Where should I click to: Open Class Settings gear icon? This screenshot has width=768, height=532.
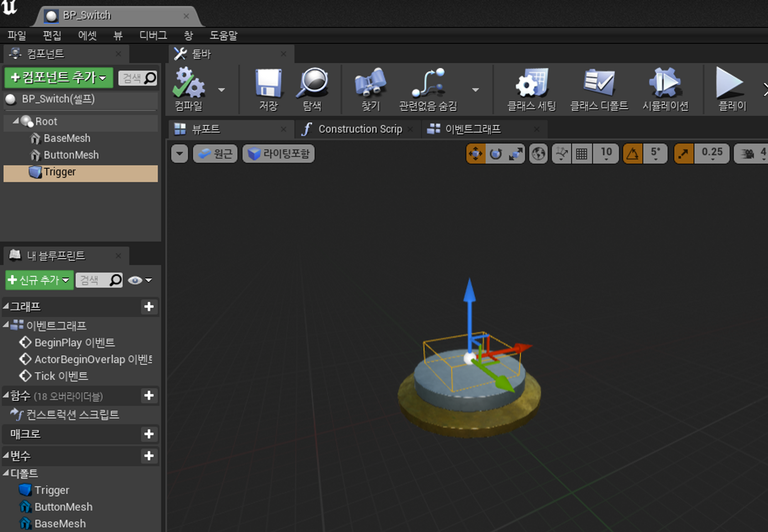tap(531, 83)
